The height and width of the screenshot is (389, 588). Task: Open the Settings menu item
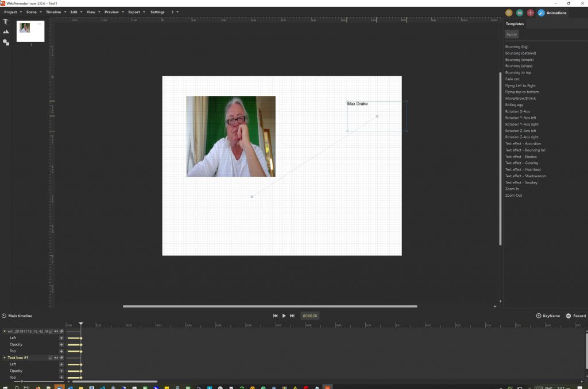(157, 12)
